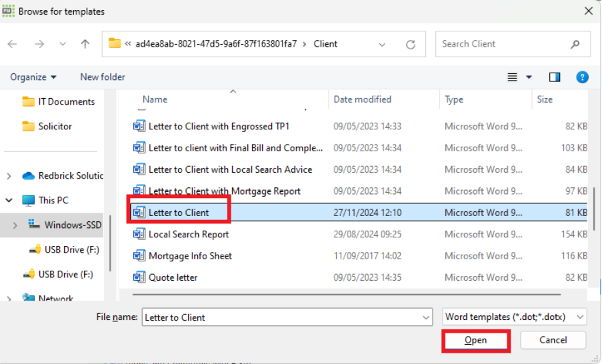This screenshot has height=364, width=602.
Task: Sort files by Date modified column
Action: pos(363,99)
